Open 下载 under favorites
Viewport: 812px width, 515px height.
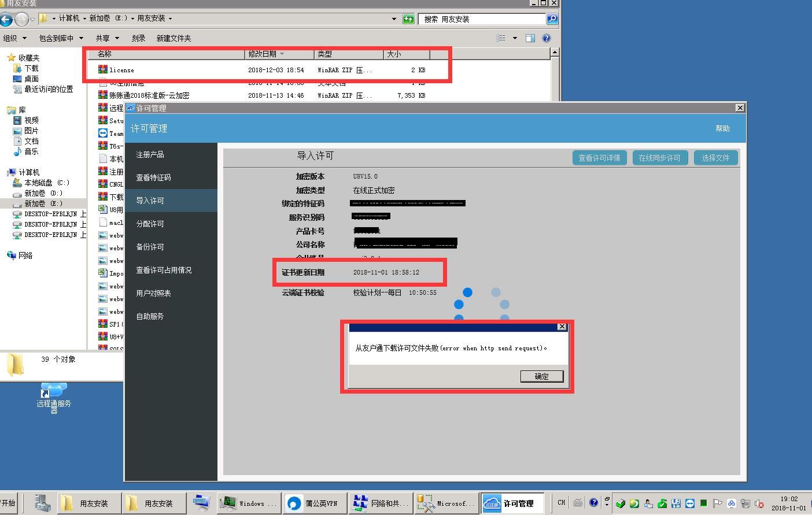pos(25,68)
